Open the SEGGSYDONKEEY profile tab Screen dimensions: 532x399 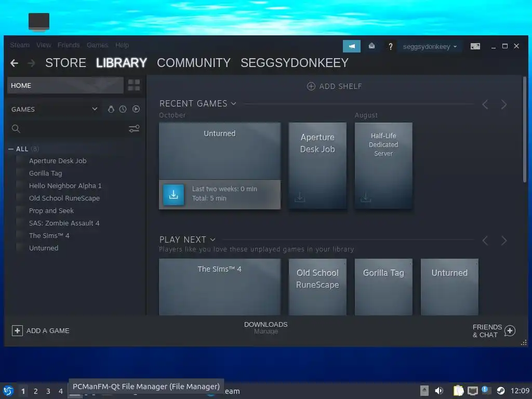(x=295, y=63)
